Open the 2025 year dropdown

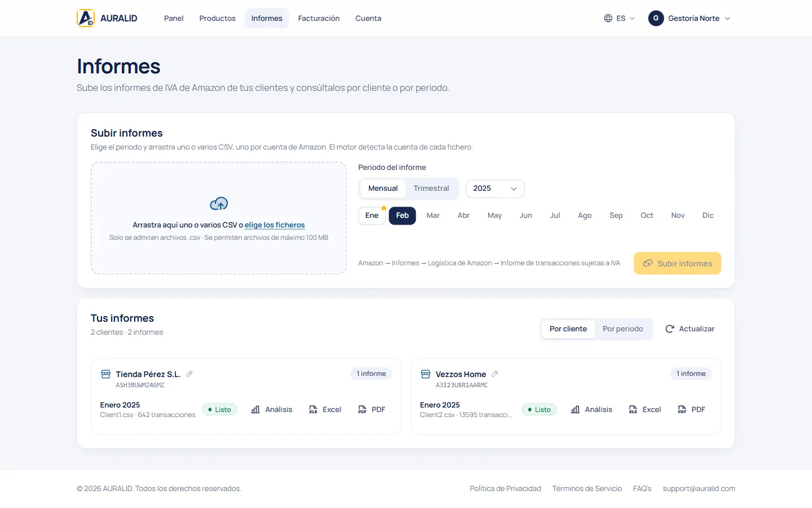point(495,189)
